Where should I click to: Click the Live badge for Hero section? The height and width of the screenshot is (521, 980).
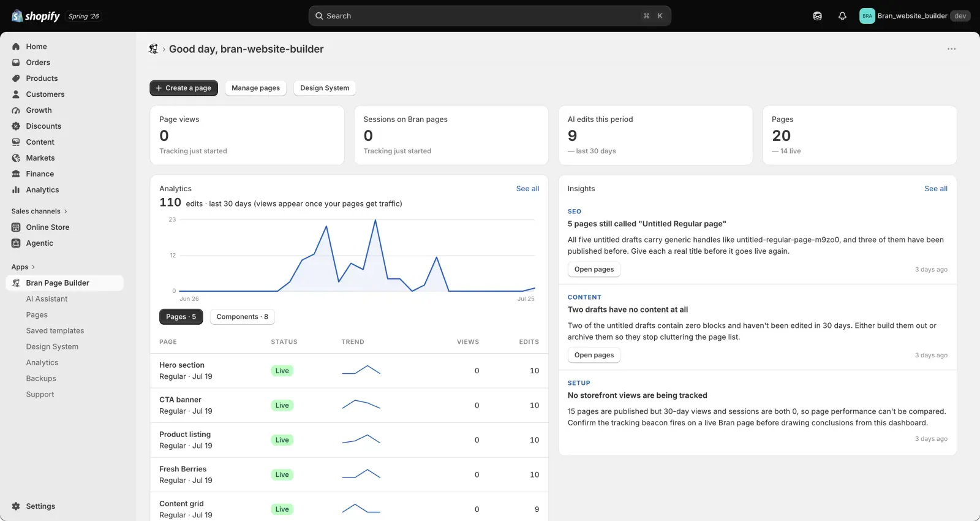point(282,371)
